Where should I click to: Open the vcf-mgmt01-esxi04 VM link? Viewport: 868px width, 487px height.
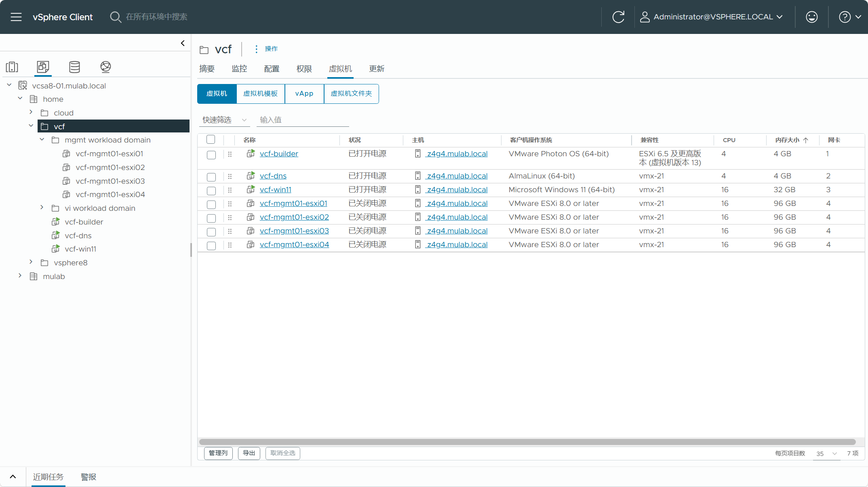[294, 245]
